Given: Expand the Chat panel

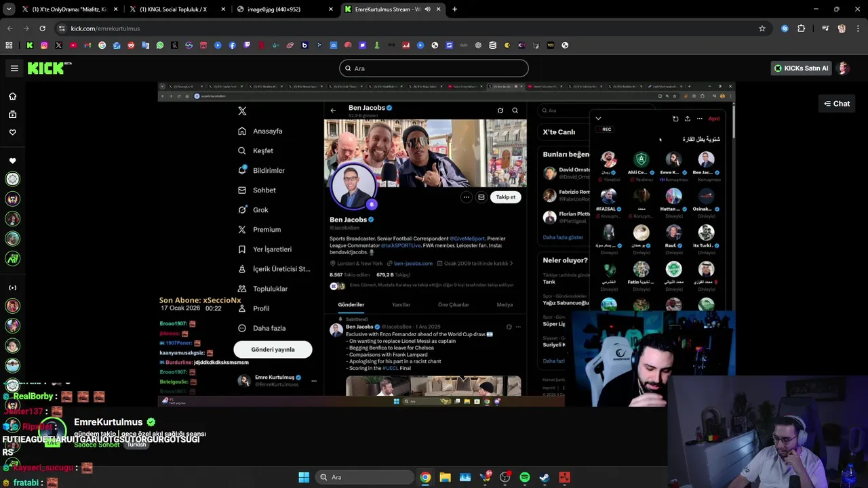Looking at the screenshot, I should [x=837, y=104].
